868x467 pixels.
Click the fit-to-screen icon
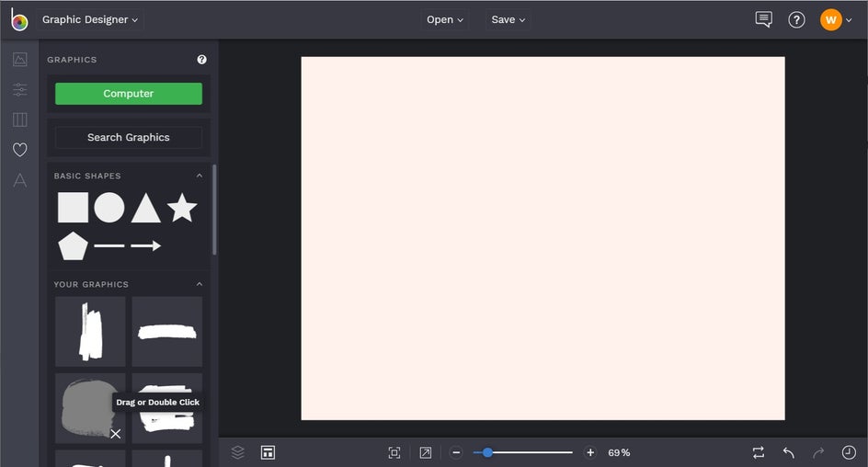click(x=394, y=452)
